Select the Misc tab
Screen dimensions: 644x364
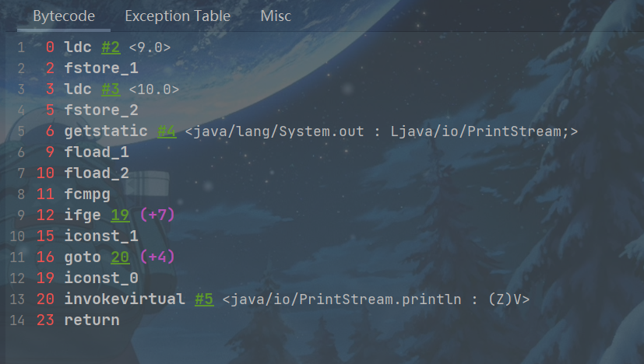tap(276, 16)
